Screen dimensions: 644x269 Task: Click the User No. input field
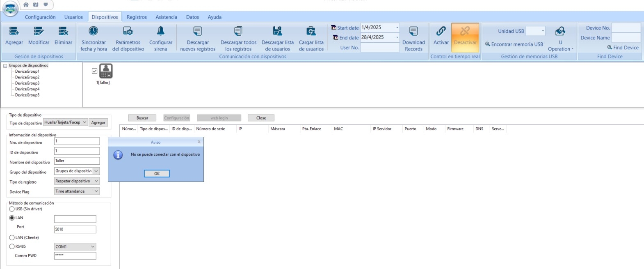click(380, 48)
